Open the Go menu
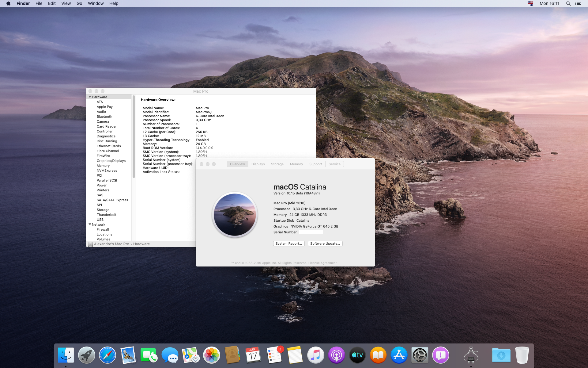The width and height of the screenshot is (588, 368). [x=79, y=3]
